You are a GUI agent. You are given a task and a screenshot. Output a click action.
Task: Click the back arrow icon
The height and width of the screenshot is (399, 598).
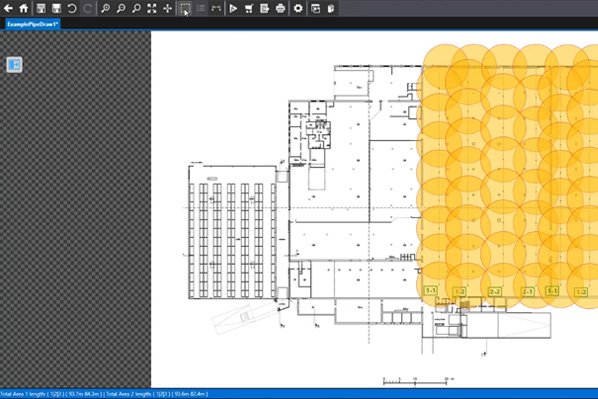(x=8, y=8)
